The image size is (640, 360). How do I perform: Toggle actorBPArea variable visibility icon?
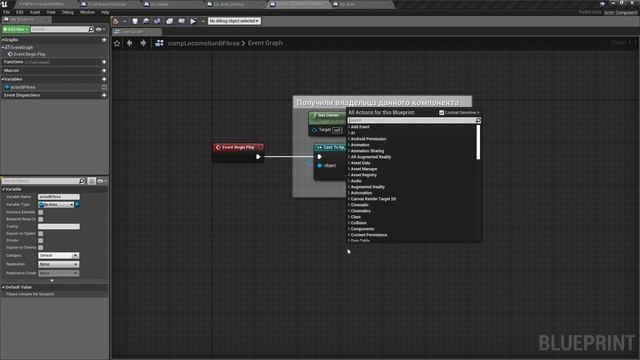tap(104, 87)
